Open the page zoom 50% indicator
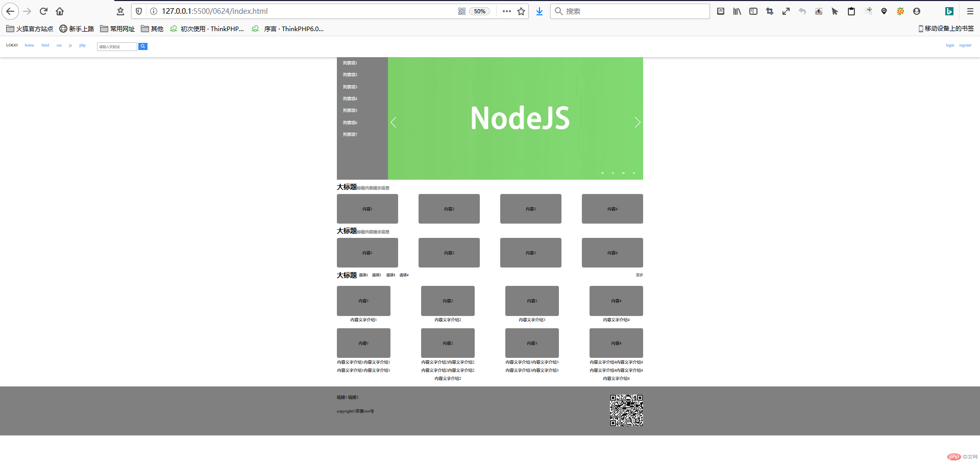980x462 pixels. pos(480,11)
